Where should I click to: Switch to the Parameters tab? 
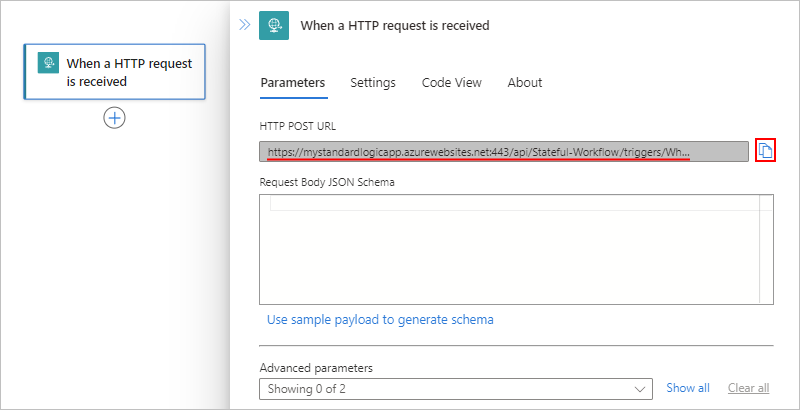(293, 82)
